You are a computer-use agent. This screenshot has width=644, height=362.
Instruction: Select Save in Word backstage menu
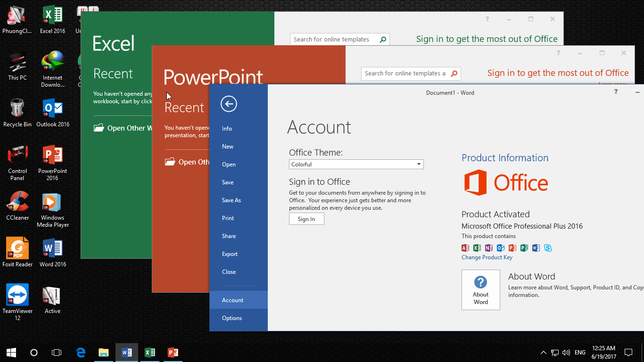239,182
